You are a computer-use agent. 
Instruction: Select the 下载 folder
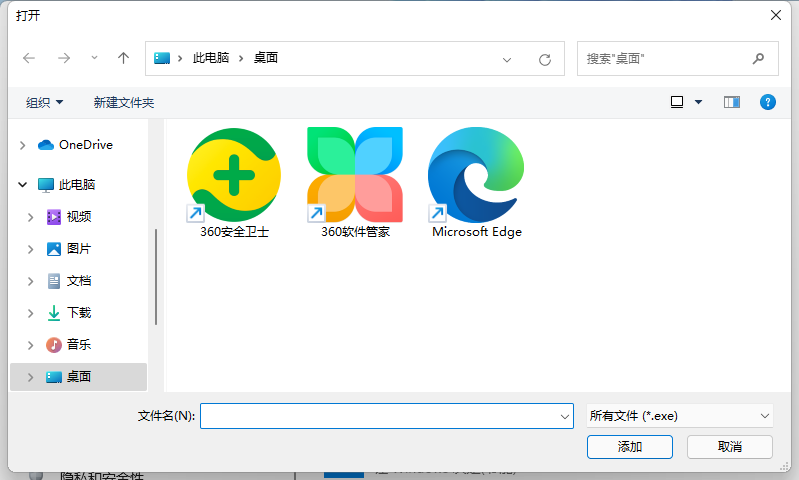69,313
